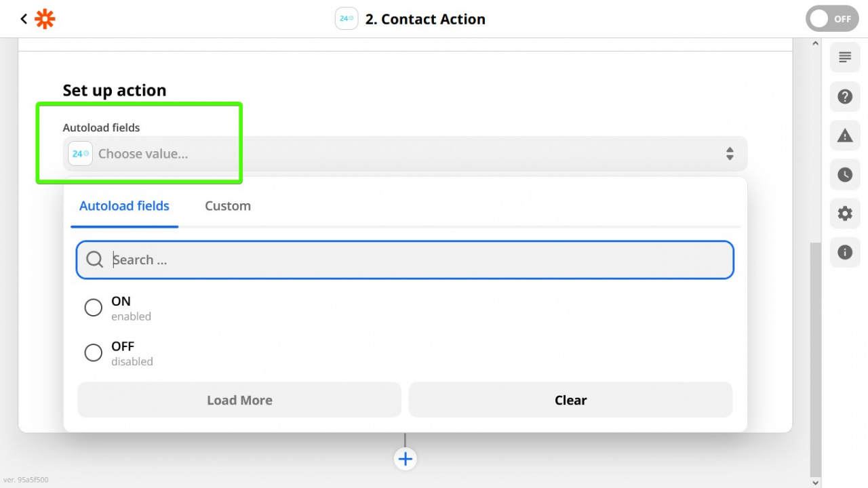The height and width of the screenshot is (488, 868).
Task: Click the Clear button
Action: coord(570,400)
